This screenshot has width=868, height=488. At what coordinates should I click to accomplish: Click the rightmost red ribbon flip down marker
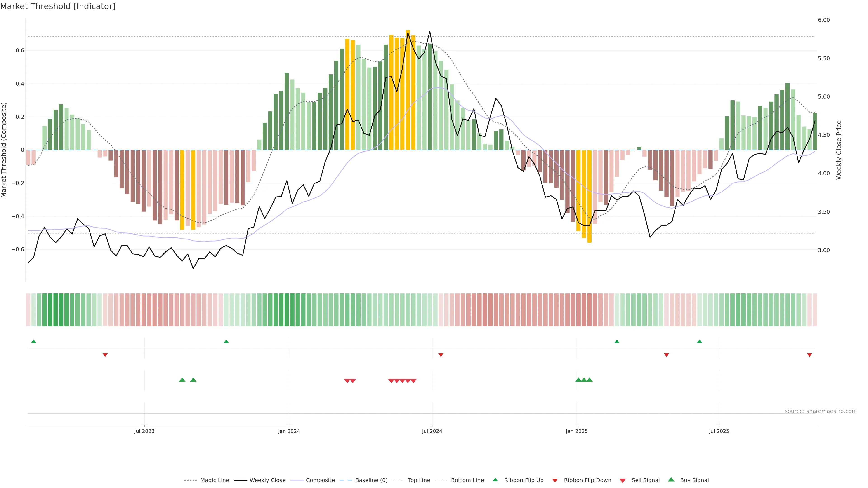click(809, 355)
